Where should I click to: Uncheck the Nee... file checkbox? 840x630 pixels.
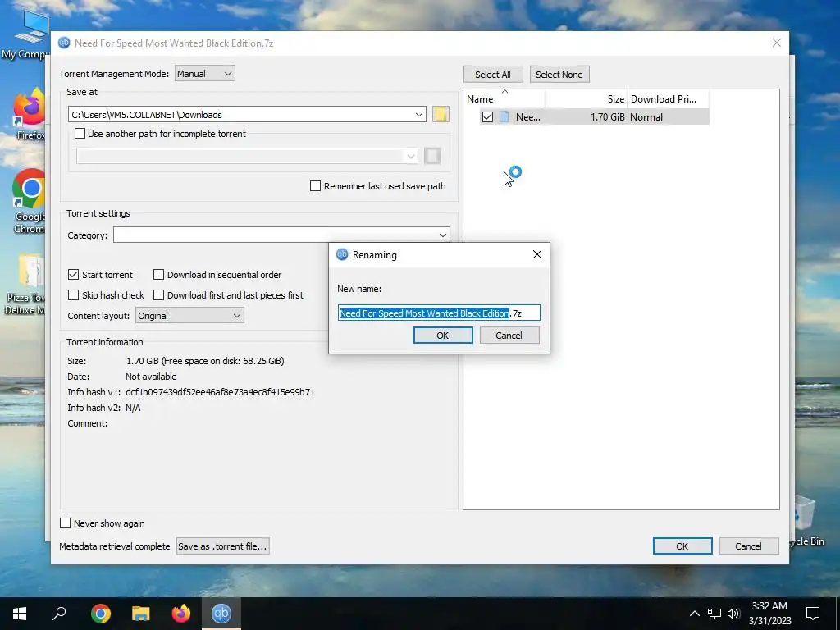coord(487,116)
